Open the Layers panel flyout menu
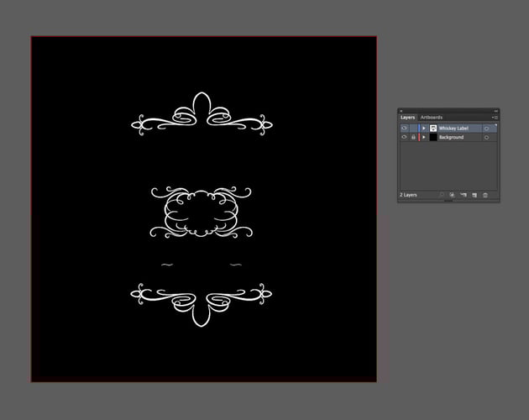 point(495,118)
